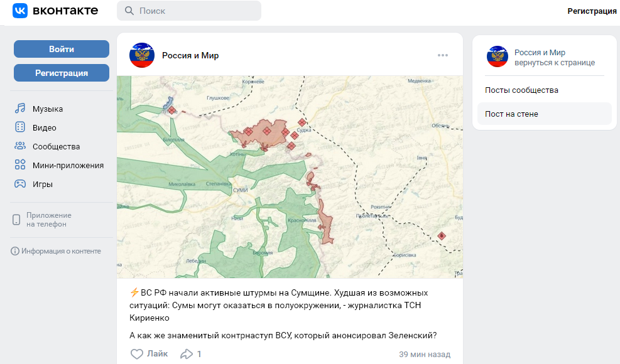Open the Игры gamepad icon
620x364 pixels.
[20, 184]
